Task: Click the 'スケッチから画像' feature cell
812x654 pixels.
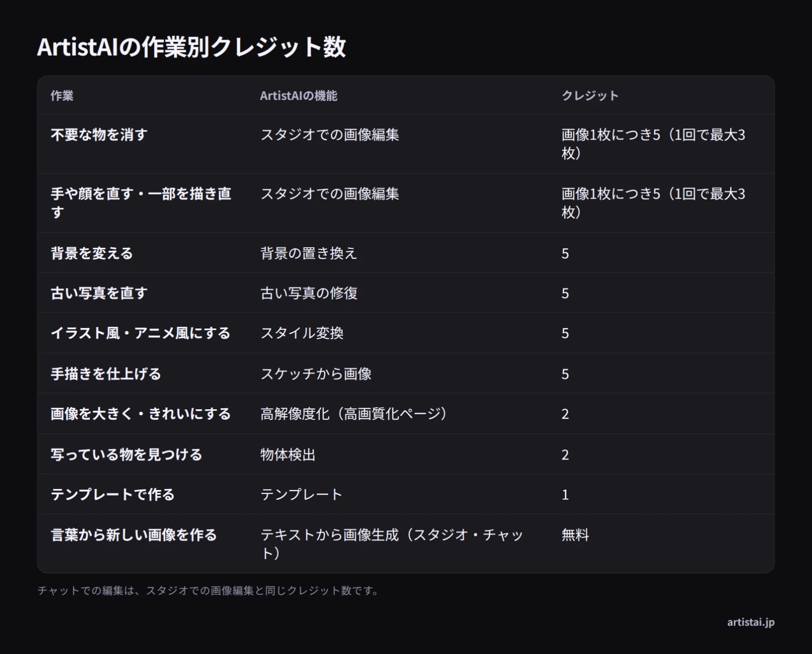Action: pyautogui.click(x=316, y=374)
